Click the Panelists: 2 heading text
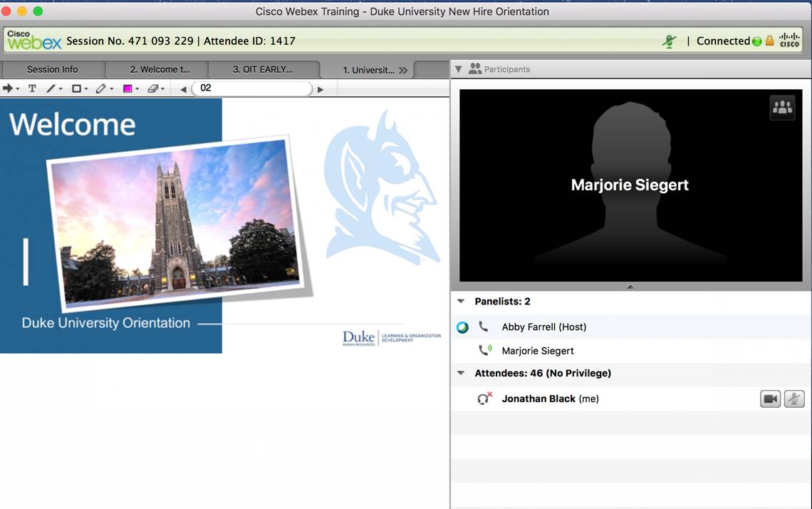This screenshot has height=509, width=812. coord(502,301)
